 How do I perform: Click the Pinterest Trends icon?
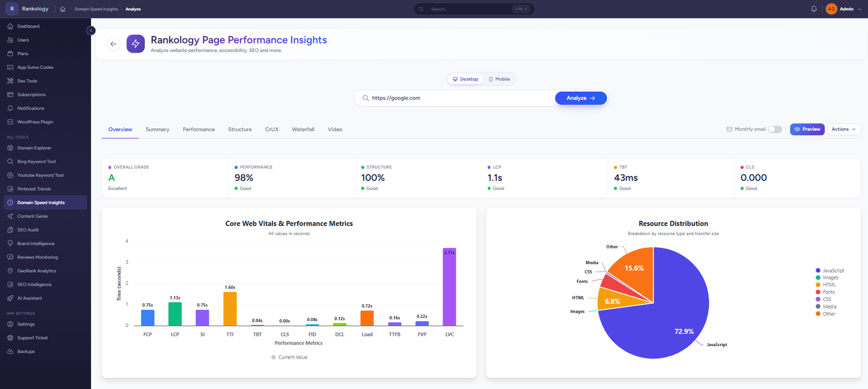point(10,189)
